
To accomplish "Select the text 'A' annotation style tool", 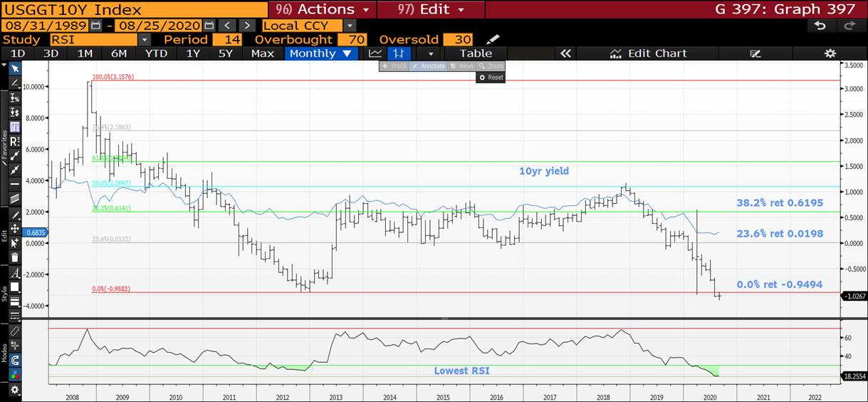I will (14, 273).
